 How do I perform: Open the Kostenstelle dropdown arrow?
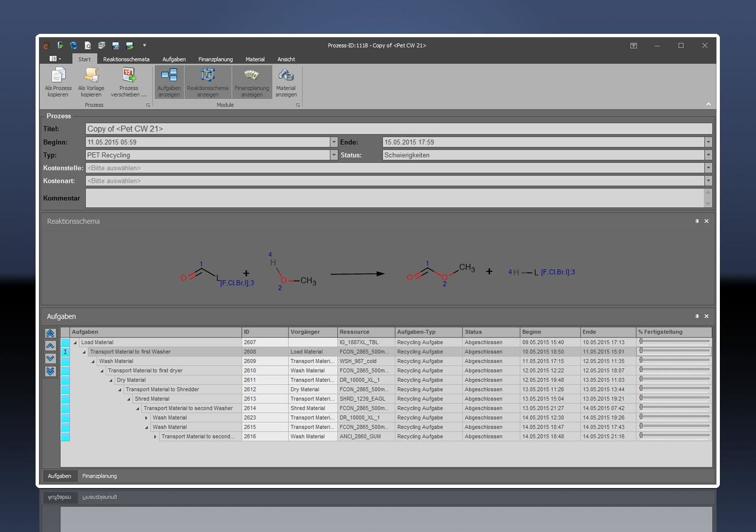point(708,168)
